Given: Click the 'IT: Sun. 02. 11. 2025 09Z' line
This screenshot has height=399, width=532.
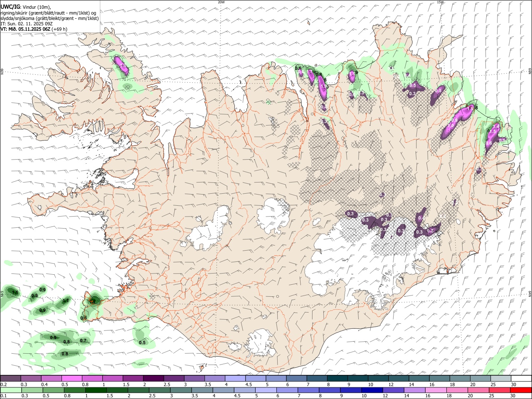Looking at the screenshot, I should coord(26,24).
